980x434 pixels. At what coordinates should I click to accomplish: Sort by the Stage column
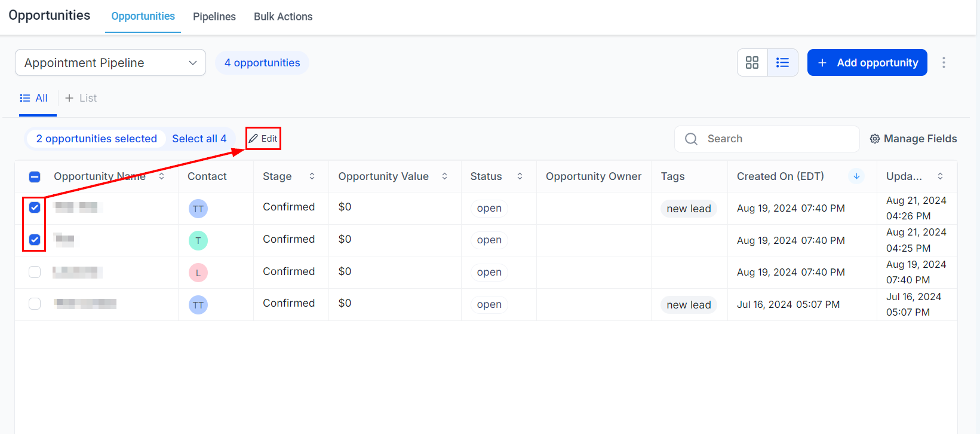click(312, 176)
